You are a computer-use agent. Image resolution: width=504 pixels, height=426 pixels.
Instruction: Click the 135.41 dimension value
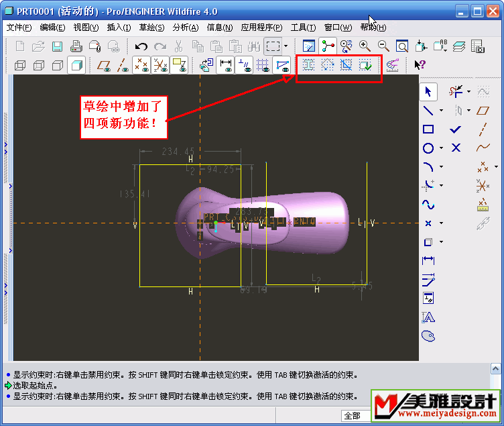134,194
